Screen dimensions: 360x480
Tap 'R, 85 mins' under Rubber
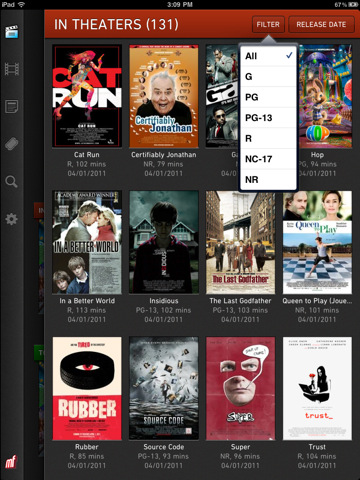point(87,456)
